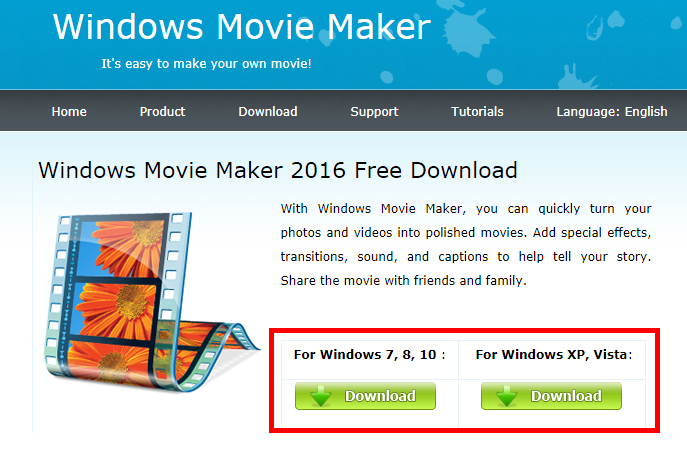Screen dimensions: 687x453
Task: Click Download button for Windows XP, Vista
Action: pos(551,396)
